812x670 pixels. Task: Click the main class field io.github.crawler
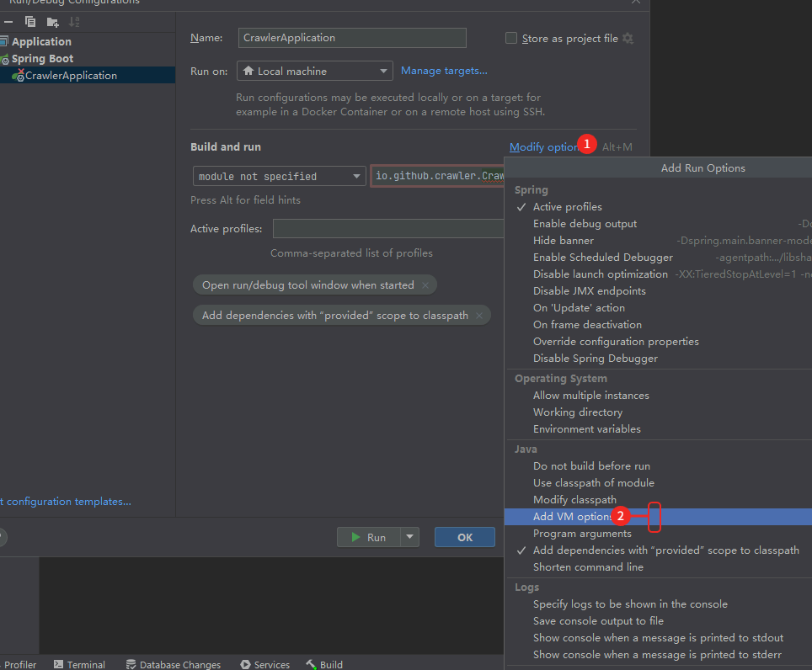(438, 176)
